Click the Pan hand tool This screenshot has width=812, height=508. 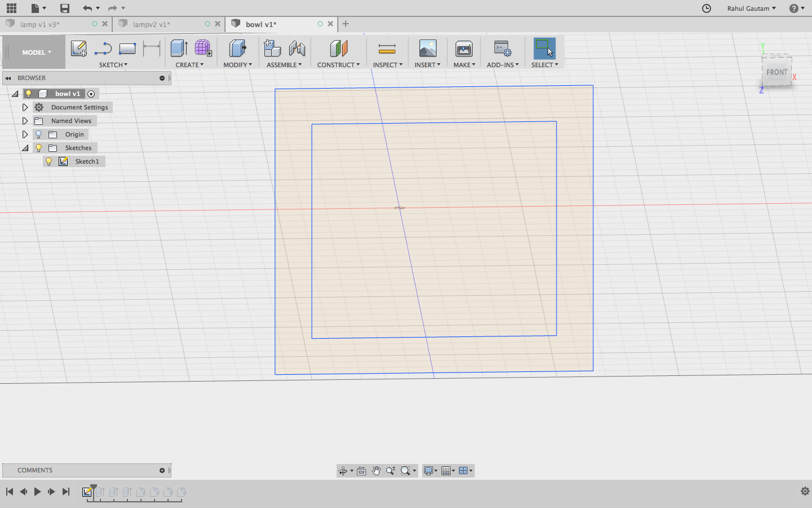click(376, 471)
